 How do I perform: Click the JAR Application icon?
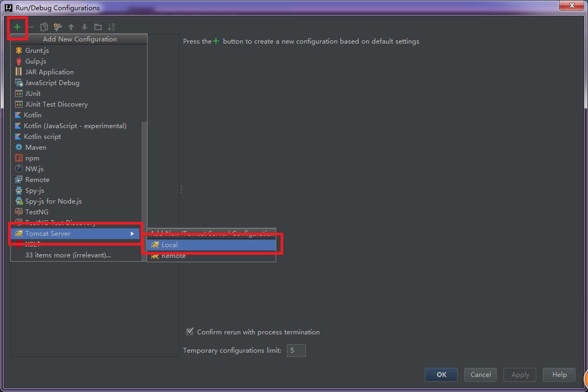[19, 72]
